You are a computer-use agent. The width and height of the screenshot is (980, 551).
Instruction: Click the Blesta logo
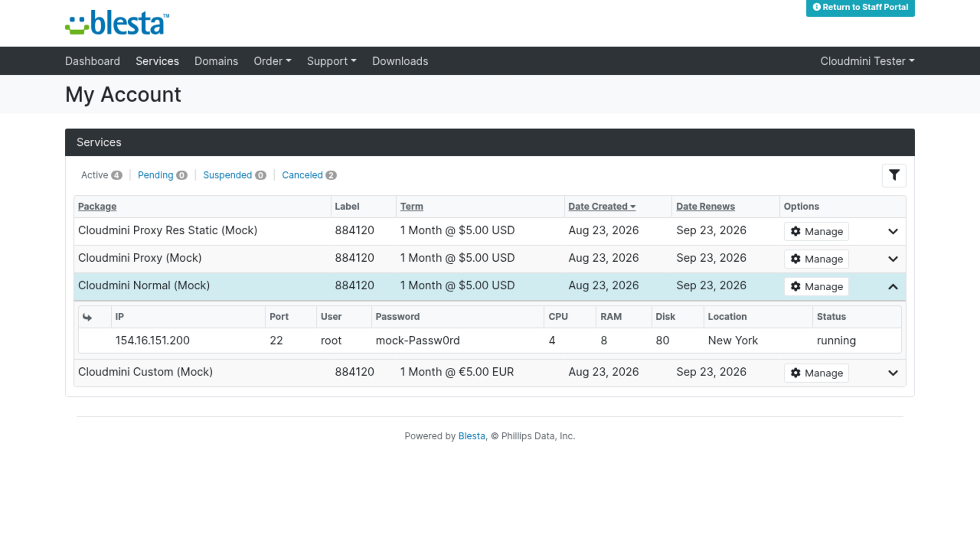coord(117,23)
